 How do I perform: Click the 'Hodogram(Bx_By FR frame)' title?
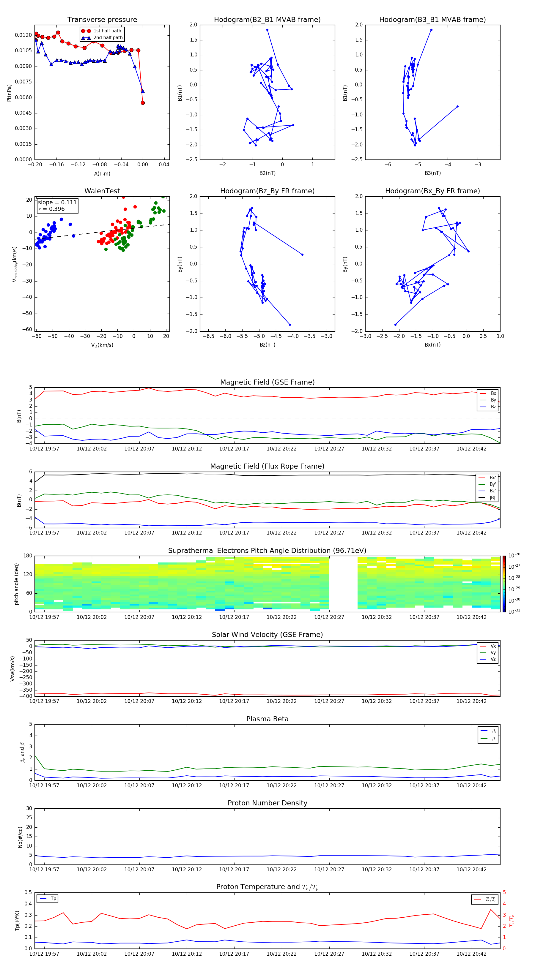tap(432, 191)
